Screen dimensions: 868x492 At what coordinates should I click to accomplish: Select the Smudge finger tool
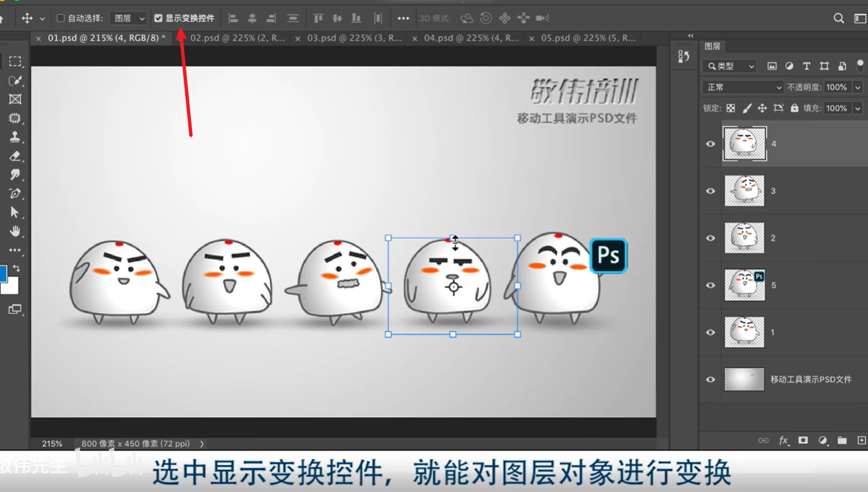tap(15, 174)
